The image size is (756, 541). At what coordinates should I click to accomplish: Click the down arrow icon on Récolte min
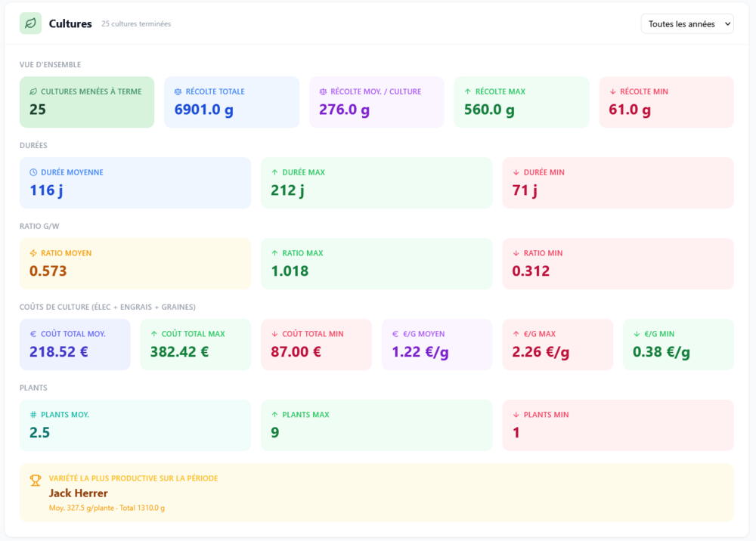pos(613,91)
